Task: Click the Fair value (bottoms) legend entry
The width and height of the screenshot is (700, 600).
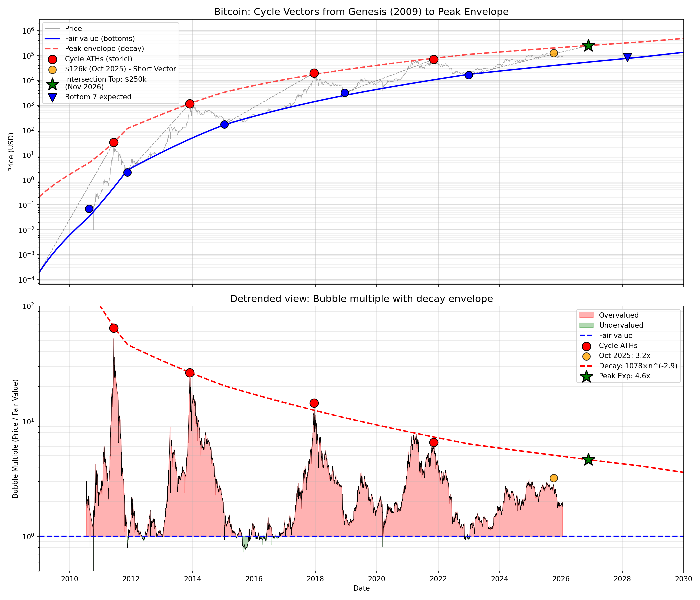Action: (x=100, y=39)
